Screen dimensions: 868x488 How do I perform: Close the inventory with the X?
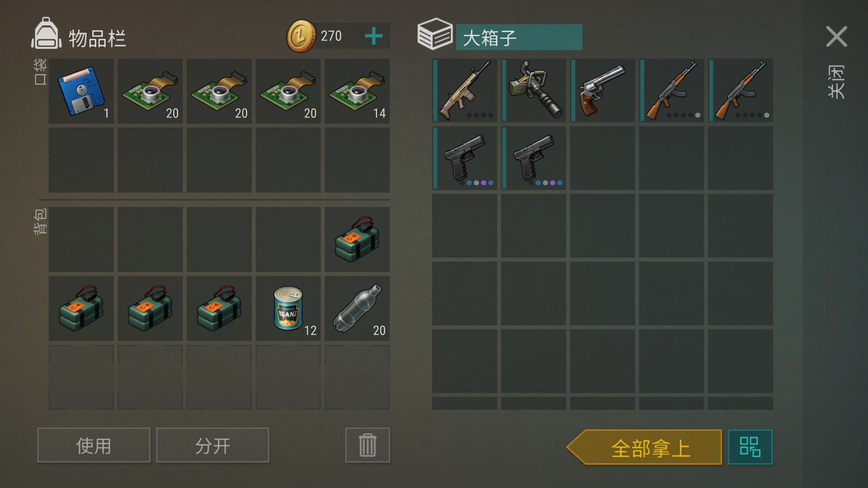[x=837, y=37]
